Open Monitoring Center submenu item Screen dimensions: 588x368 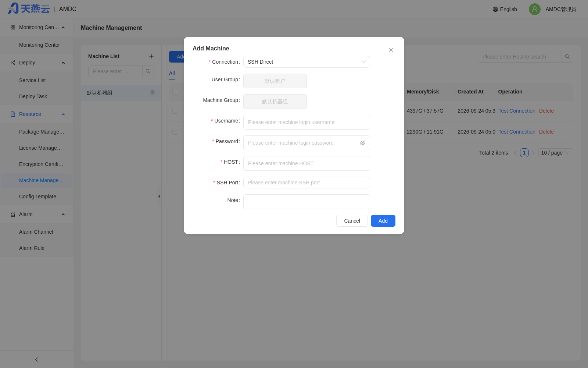[37, 45]
